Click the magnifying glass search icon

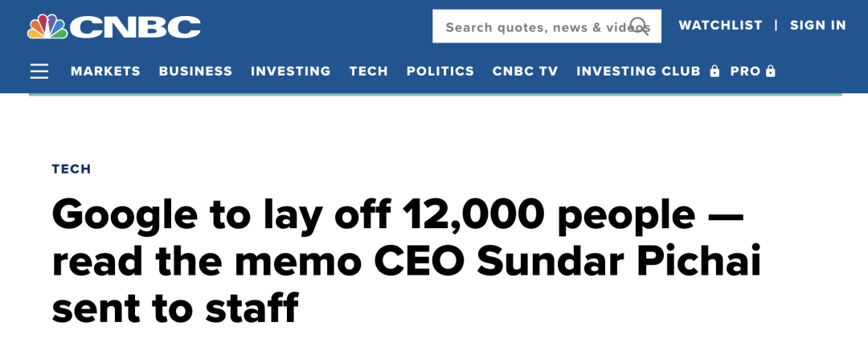coord(639,27)
